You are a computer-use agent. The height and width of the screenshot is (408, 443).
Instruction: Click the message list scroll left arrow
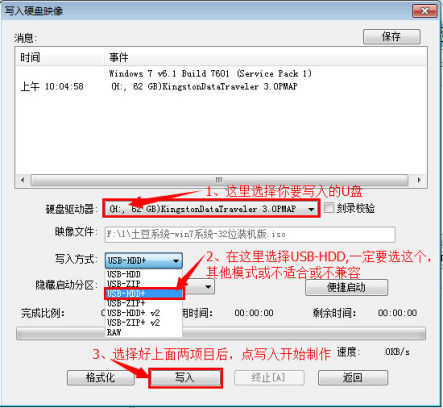23,180
